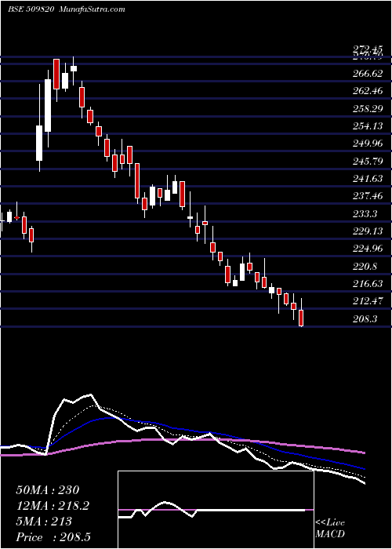The image size is (392, 549).
Task: Click the tallest white candlestick near 266
Action: tap(48, 105)
